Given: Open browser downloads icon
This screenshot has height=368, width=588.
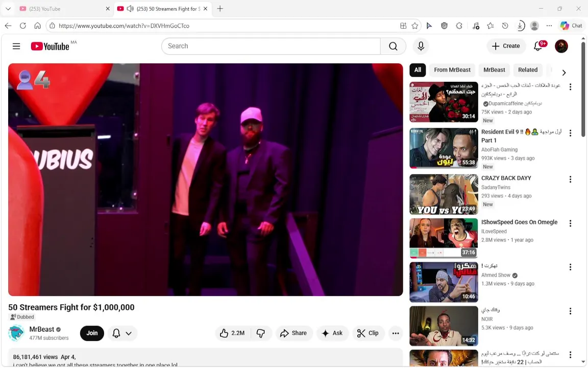Looking at the screenshot, I should [520, 26].
